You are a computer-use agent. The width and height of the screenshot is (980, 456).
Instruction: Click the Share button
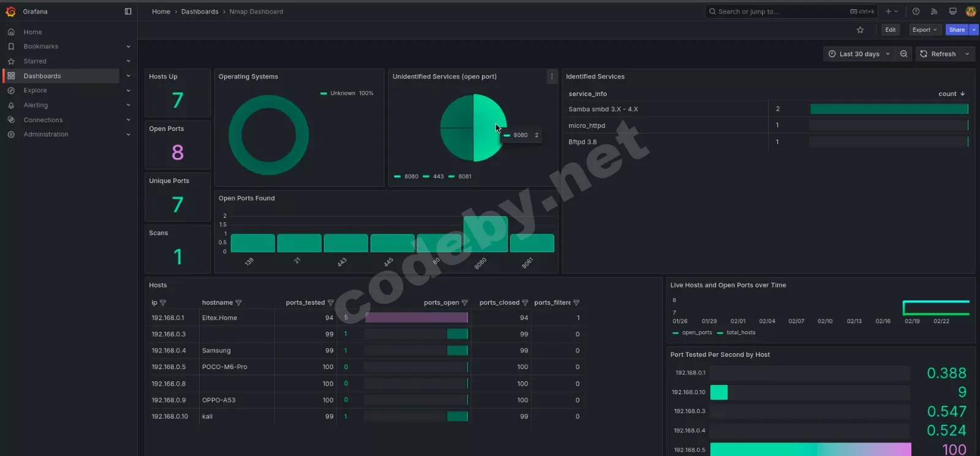point(956,30)
